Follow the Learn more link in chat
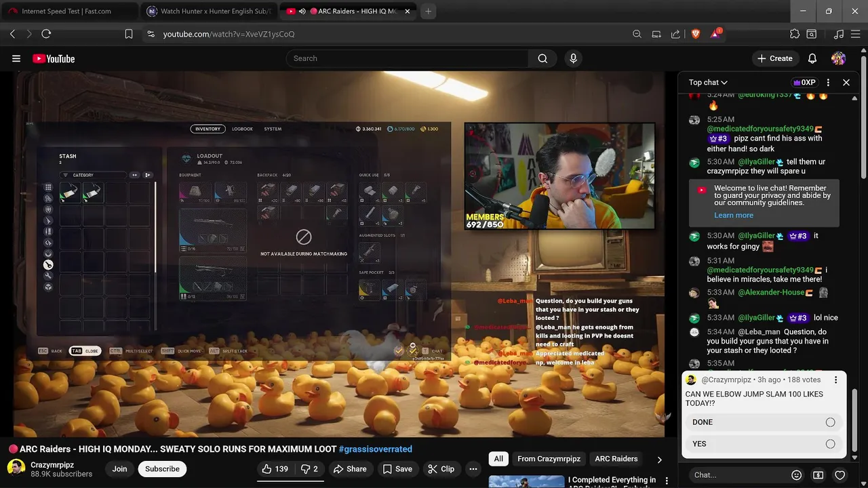The width and height of the screenshot is (868, 488). click(734, 216)
